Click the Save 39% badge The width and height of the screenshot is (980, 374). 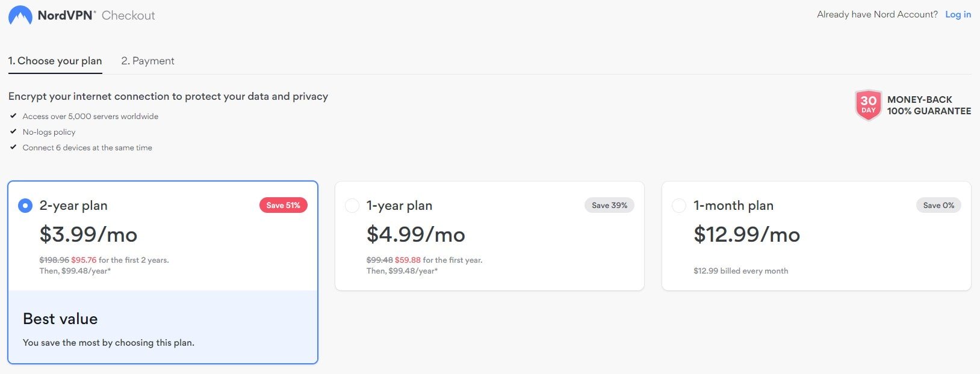coord(609,205)
